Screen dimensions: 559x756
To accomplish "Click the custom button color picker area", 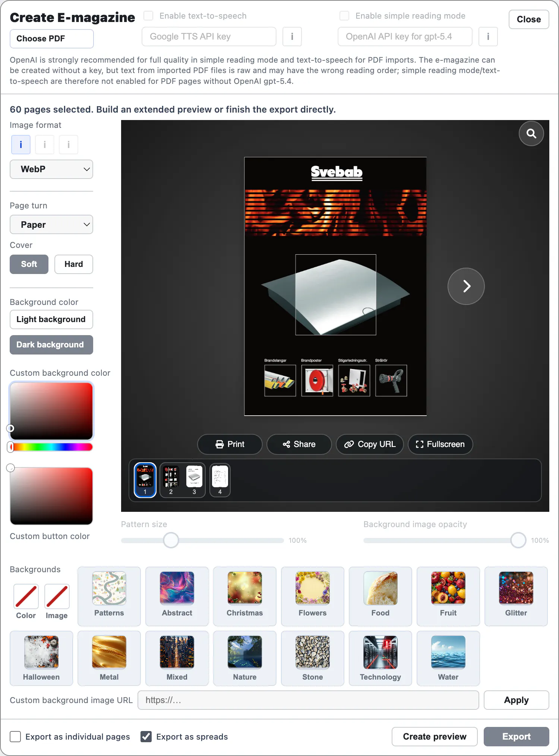I will tap(51, 496).
